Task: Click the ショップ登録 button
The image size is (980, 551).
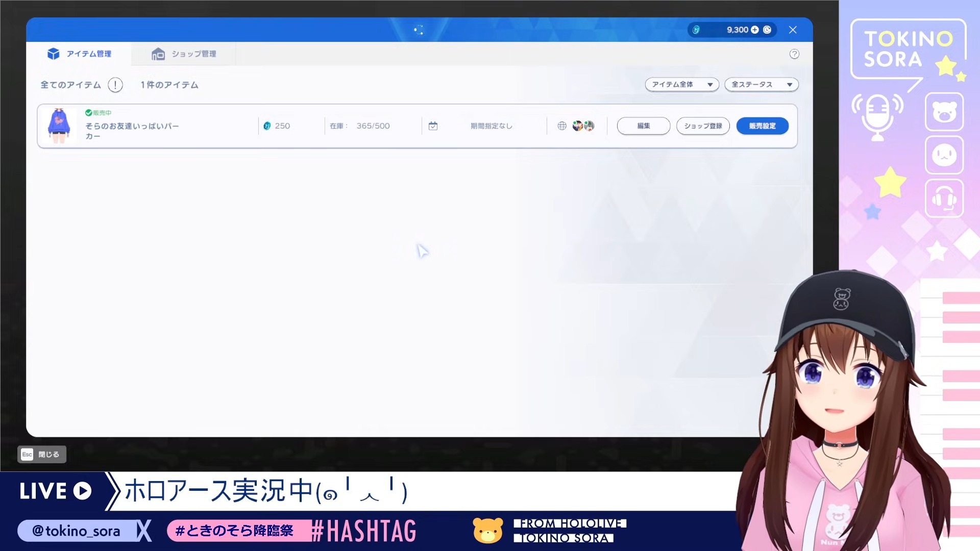Action: click(703, 126)
